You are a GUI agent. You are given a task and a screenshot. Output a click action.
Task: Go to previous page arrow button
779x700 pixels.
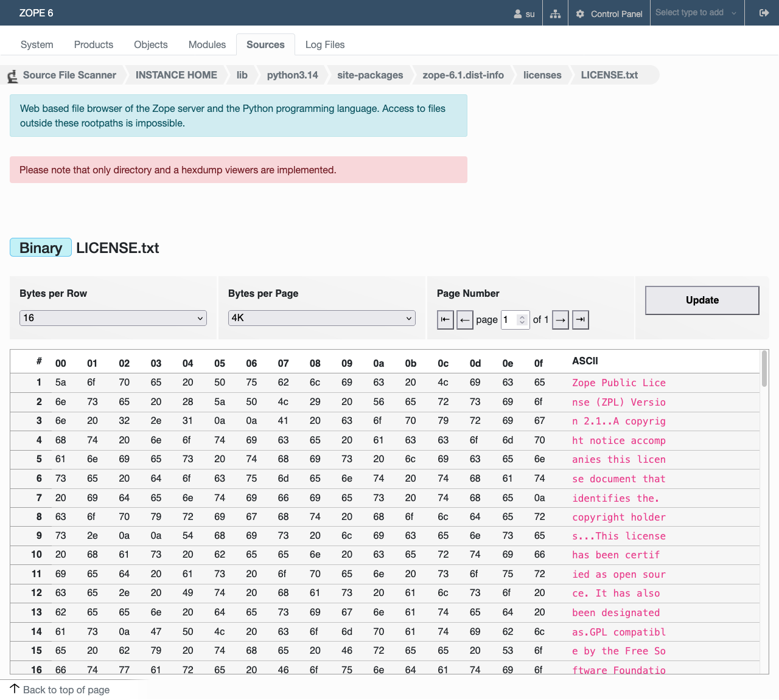tap(464, 319)
